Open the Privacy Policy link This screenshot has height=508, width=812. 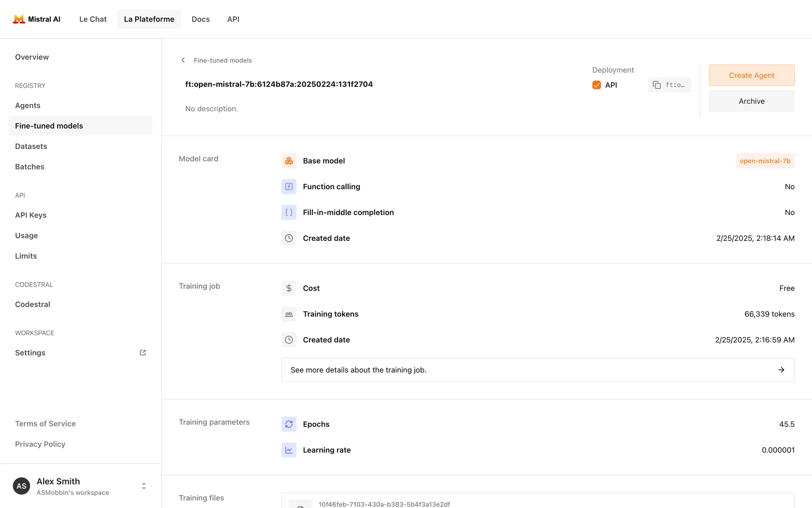(x=40, y=444)
